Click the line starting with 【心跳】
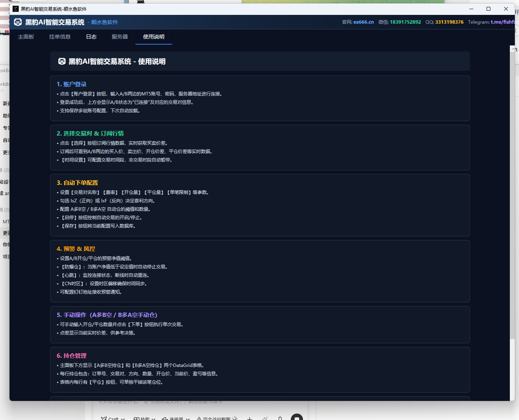The image size is (519, 420). [x=103, y=275]
